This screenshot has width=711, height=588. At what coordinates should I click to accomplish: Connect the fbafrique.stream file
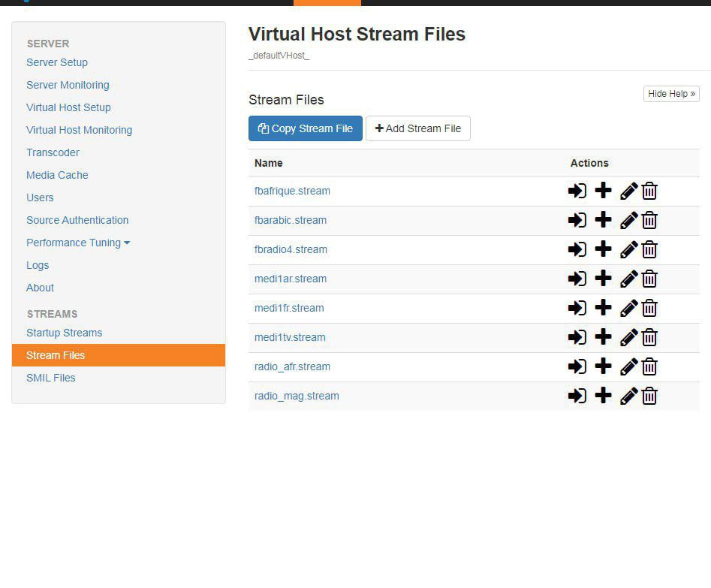point(577,191)
